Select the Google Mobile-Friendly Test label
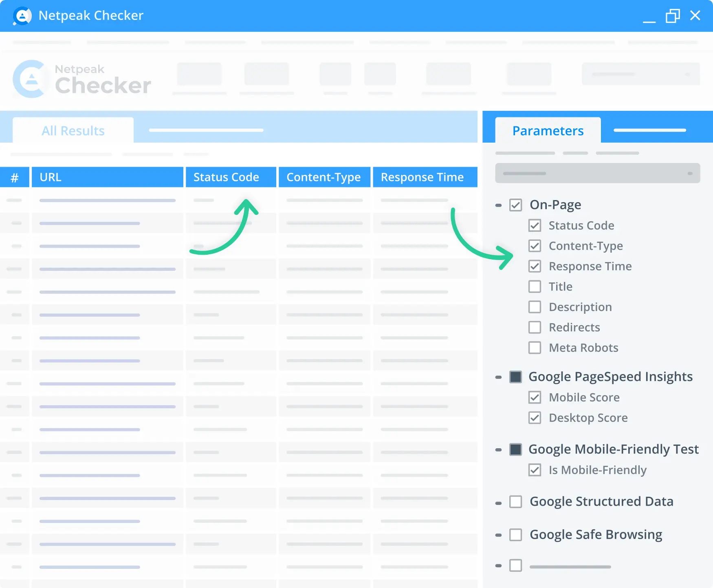Image resolution: width=713 pixels, height=588 pixels. (x=614, y=449)
